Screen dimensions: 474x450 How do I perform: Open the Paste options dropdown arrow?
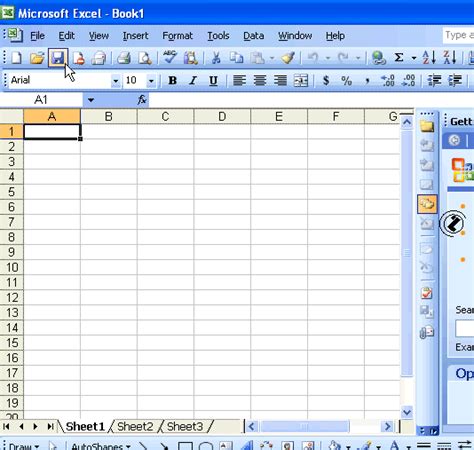pos(272,58)
